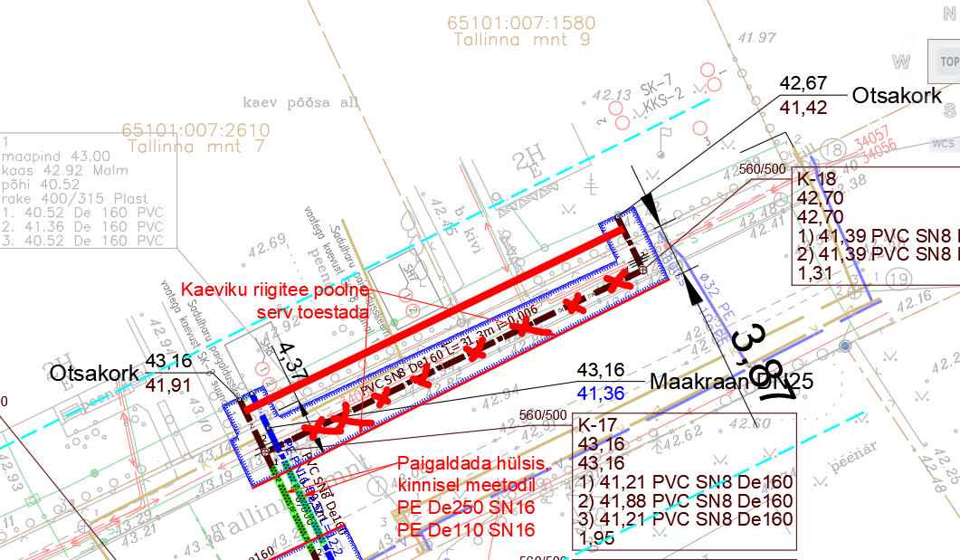Image resolution: width=960 pixels, height=560 pixels.
Task: Click 'põhi 40.52' line
Action: tap(41, 185)
